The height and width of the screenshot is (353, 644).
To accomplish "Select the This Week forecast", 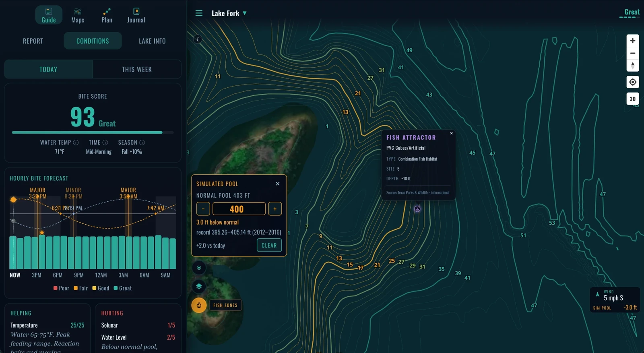I will (137, 69).
